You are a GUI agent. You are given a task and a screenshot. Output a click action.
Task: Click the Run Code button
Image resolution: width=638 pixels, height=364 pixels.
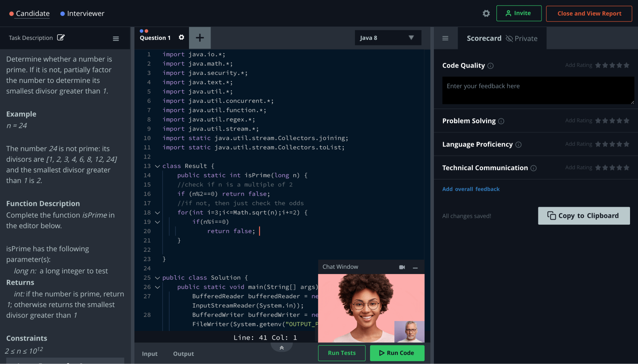click(x=397, y=353)
